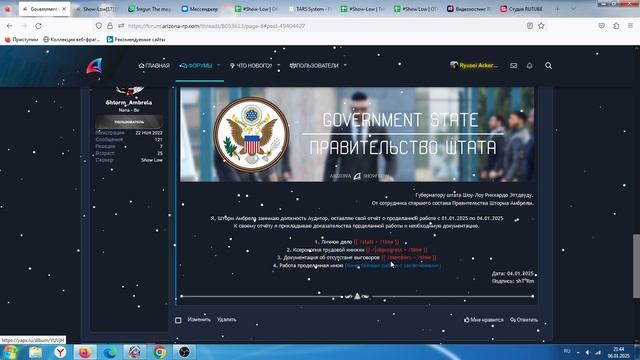Image resolution: width=640 pixels, height=360 pixels.
Task: Open the list all tabs dropdown
Action: [573, 9]
